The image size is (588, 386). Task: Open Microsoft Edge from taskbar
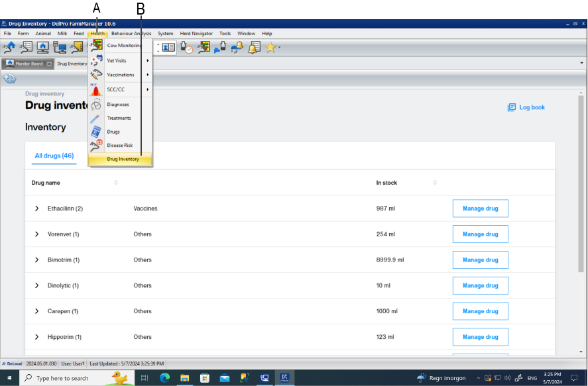point(165,378)
